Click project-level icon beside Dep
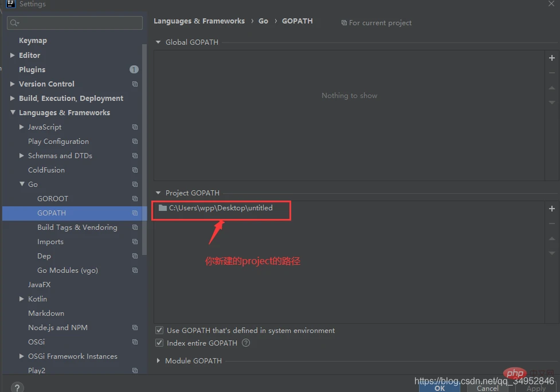Viewport: 560px width, 392px height. coord(135,256)
